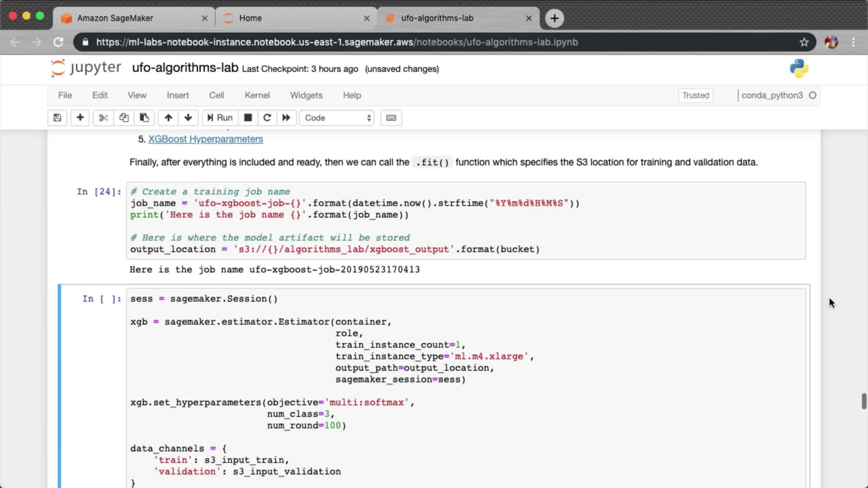The width and height of the screenshot is (868, 488).
Task: Restart kernel and rerun all icon
Action: coord(286,118)
